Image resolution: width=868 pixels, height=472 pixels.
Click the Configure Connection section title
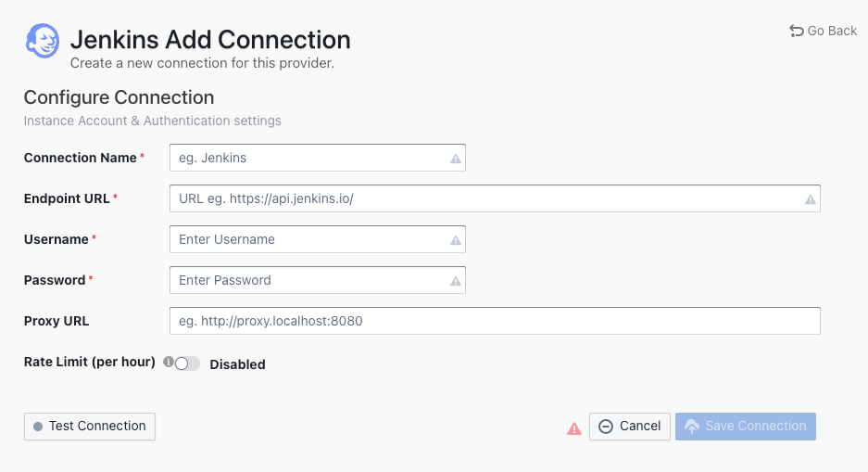(119, 97)
